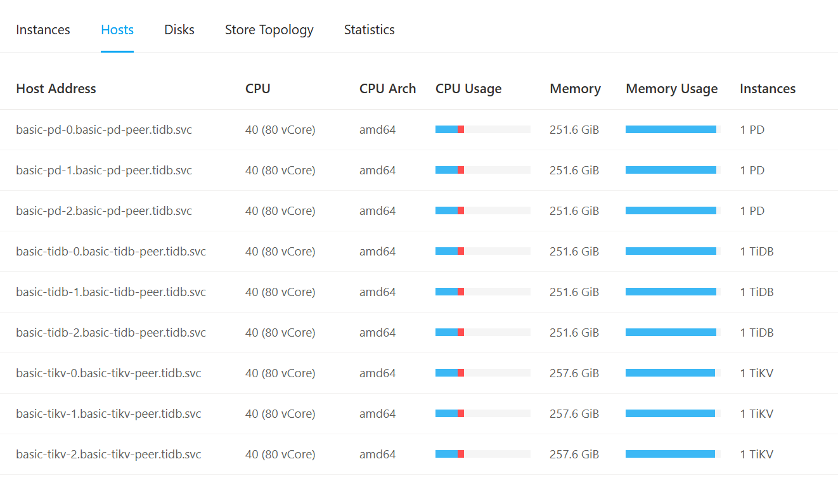
Task: Open the Disks tab
Action: click(x=179, y=30)
